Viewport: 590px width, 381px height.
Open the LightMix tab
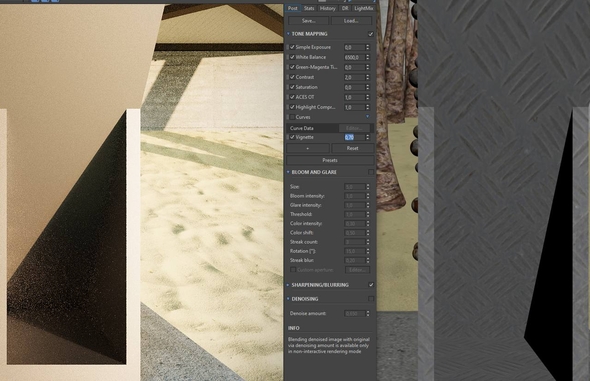(x=363, y=8)
